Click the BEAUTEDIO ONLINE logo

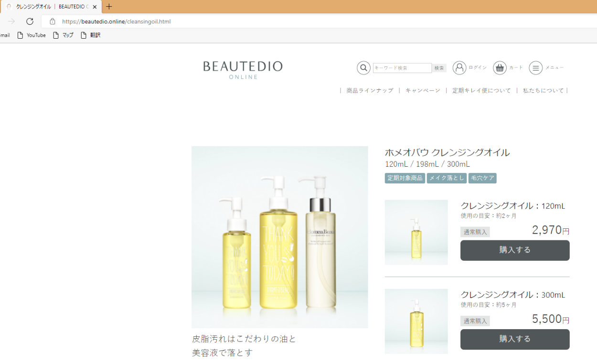pos(243,70)
